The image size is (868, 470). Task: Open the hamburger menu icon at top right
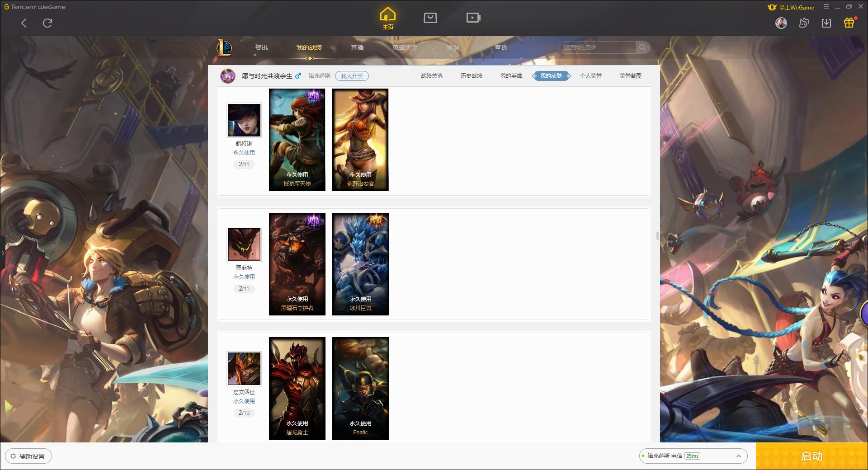[x=826, y=7]
